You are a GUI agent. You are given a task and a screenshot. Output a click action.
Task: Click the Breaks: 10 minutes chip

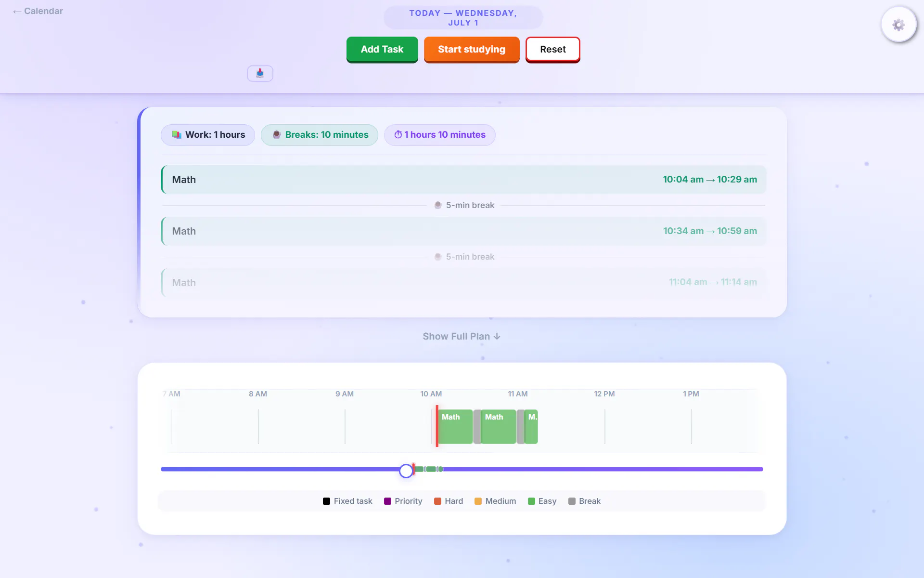(x=320, y=135)
